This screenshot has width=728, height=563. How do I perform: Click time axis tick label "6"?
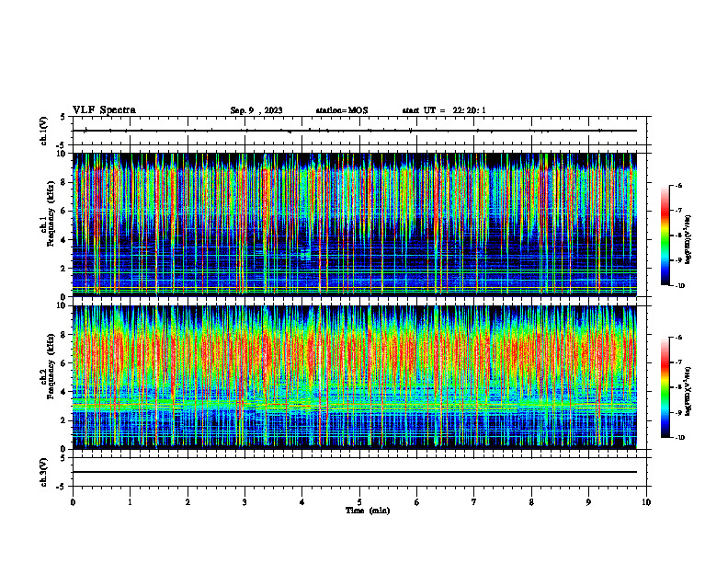417,502
